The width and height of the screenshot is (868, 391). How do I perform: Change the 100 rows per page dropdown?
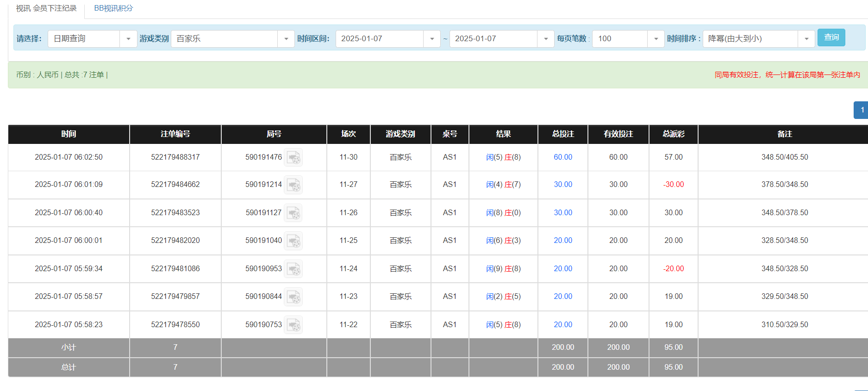(x=656, y=39)
